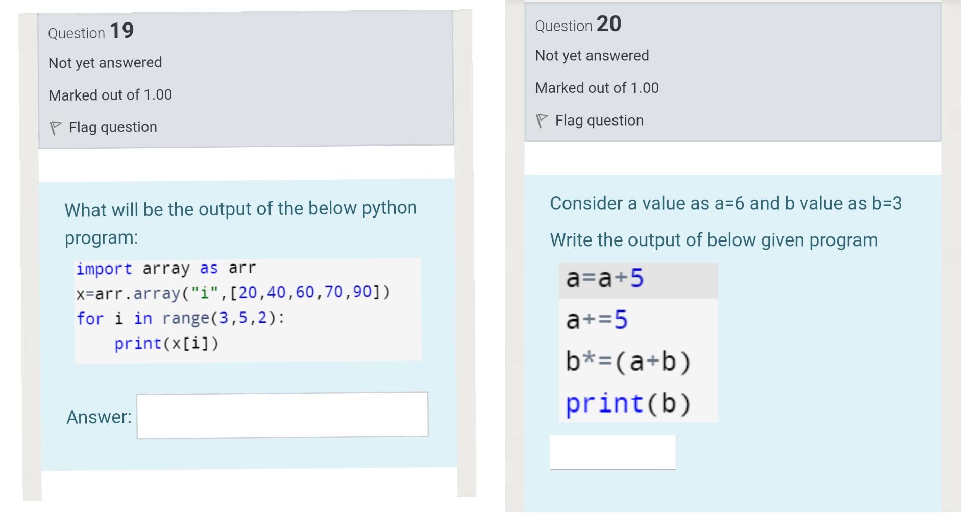Viewport: 980px width, 530px height.
Task: Click the "a+=5" code line
Action: click(x=597, y=320)
